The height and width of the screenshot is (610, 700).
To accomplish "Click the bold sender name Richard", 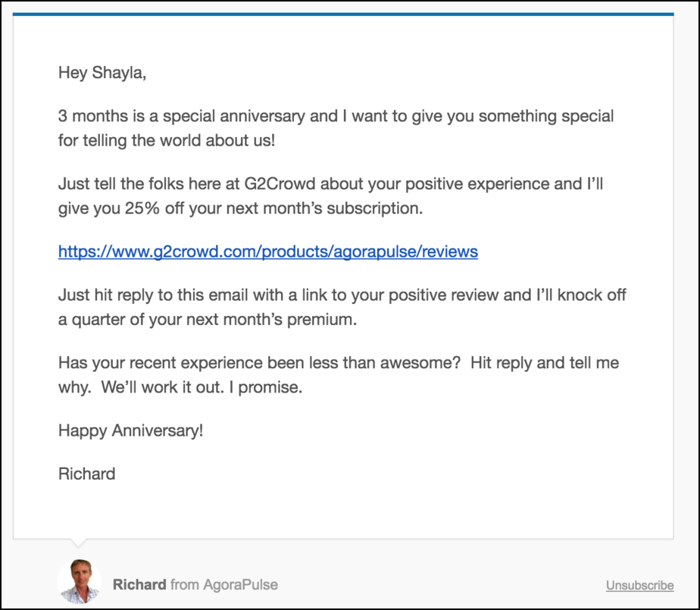I will 139,584.
